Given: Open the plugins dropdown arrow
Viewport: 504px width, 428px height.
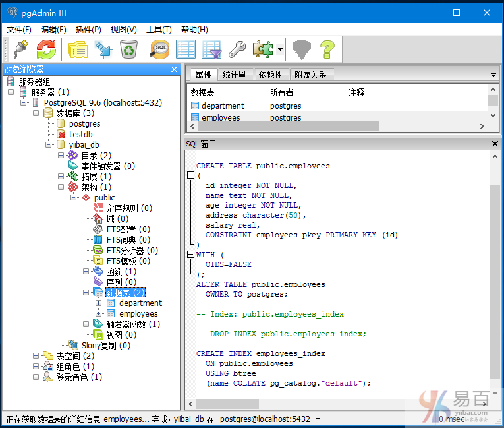Looking at the screenshot, I should [x=280, y=49].
